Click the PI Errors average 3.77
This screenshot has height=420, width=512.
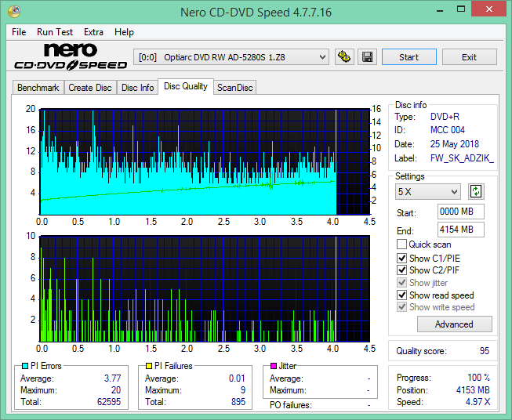[x=113, y=378]
